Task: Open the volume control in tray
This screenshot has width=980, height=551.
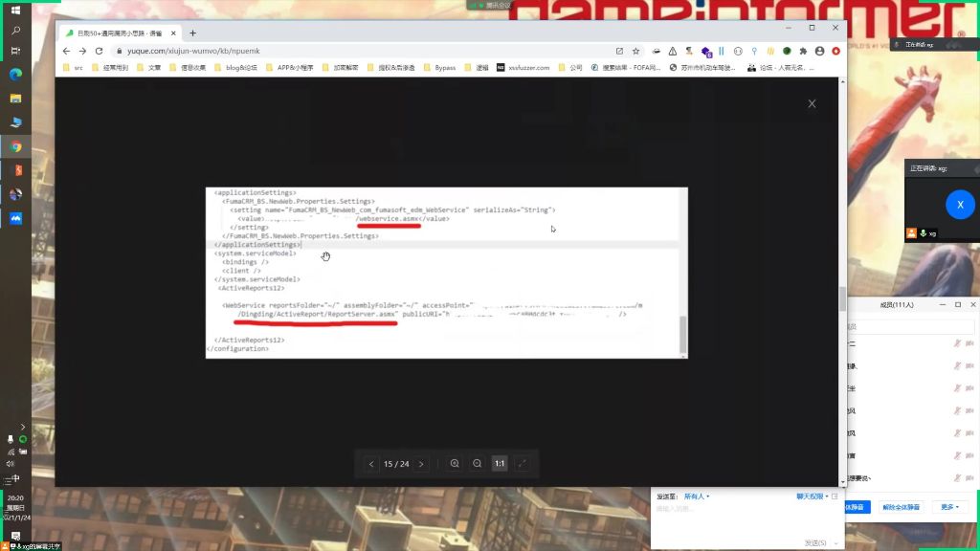Action: click(10, 464)
